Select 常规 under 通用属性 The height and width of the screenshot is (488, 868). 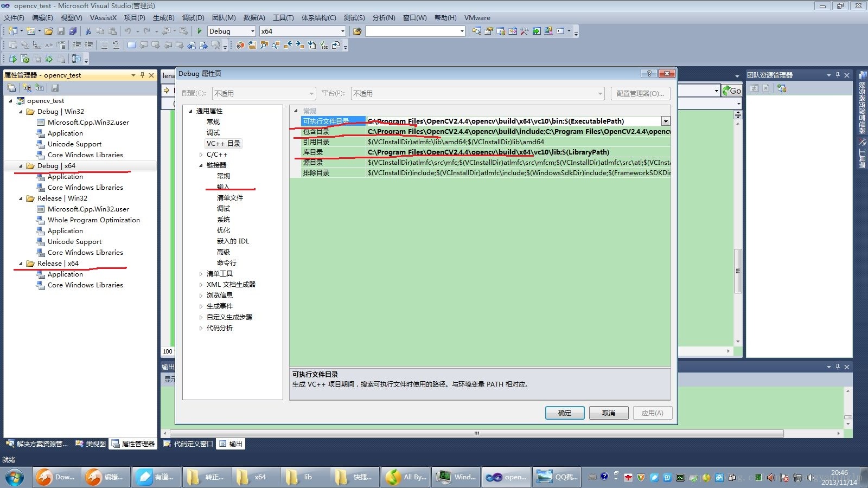click(213, 122)
